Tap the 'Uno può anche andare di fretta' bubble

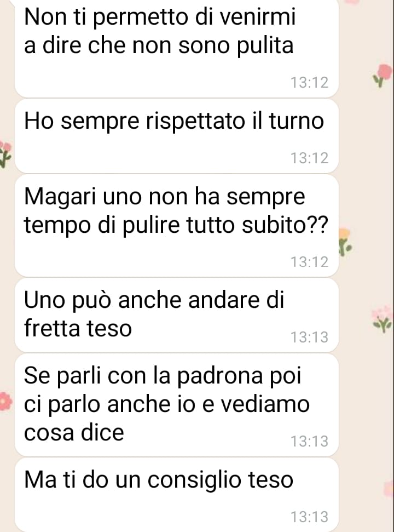click(x=177, y=315)
